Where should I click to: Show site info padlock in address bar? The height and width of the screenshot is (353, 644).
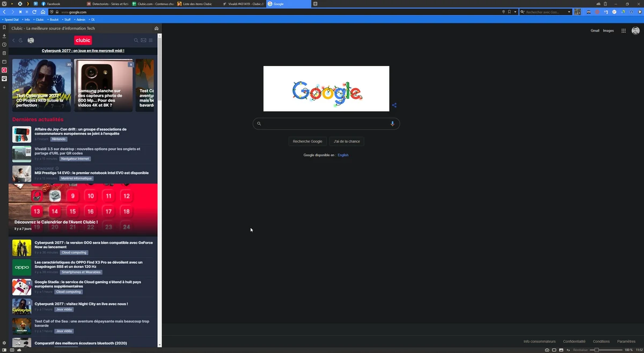click(57, 12)
